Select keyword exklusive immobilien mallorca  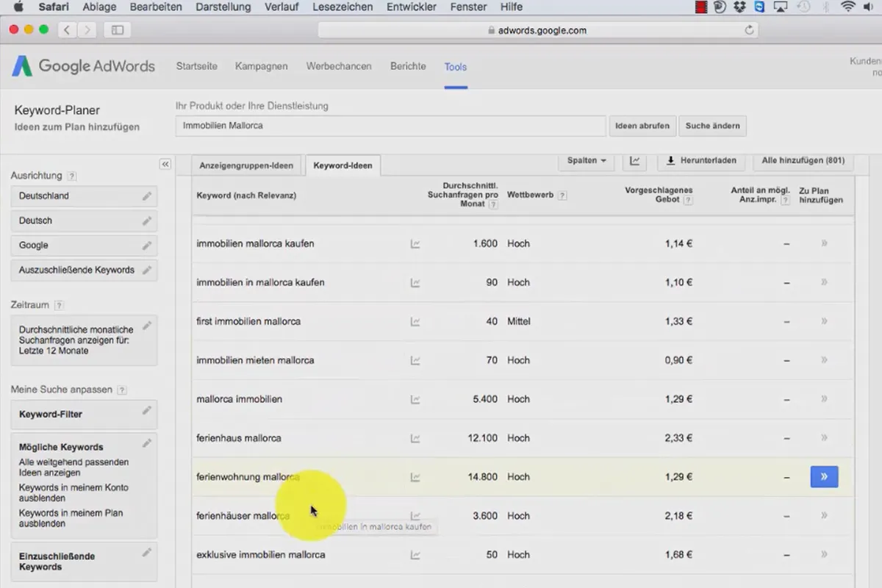260,555
